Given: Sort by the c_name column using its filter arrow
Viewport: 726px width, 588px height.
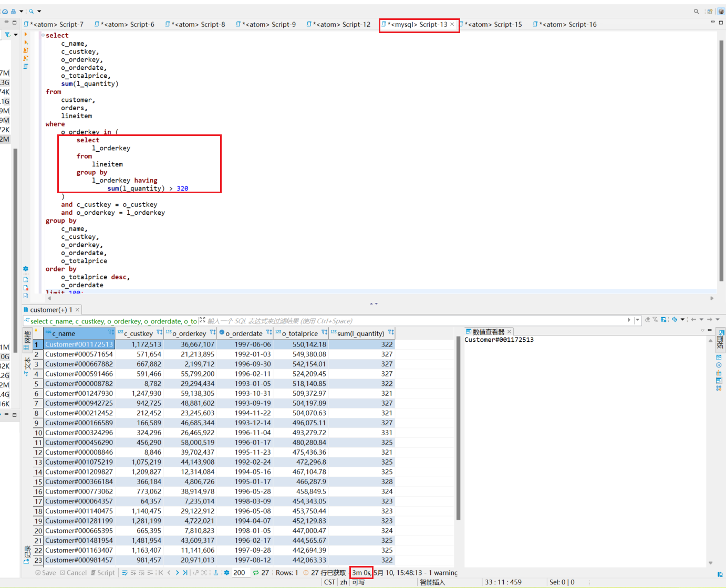Looking at the screenshot, I should point(111,332).
